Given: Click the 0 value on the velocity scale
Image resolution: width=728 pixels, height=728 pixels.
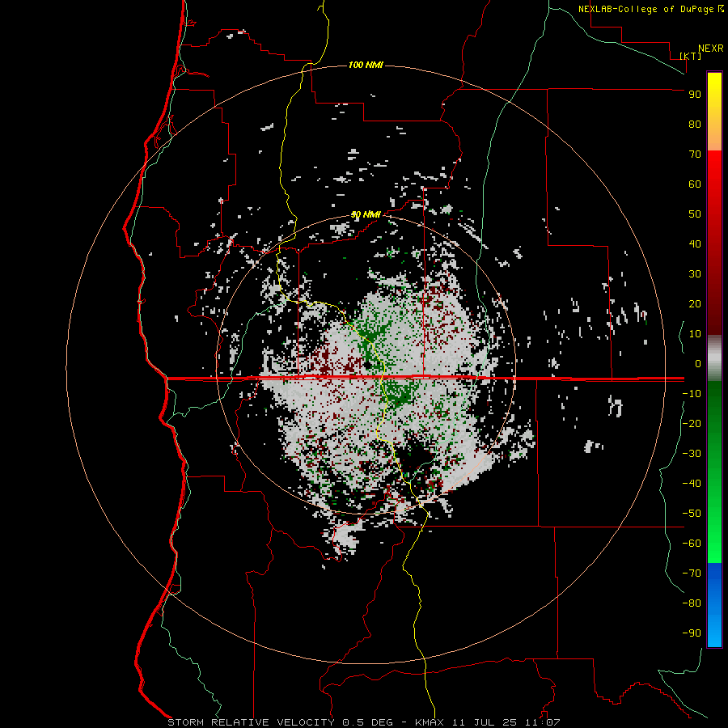Looking at the screenshot, I should pos(698,363).
